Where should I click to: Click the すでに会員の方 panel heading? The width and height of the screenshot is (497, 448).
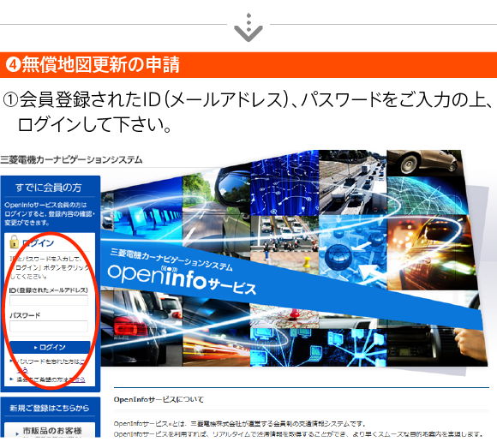[x=49, y=188]
